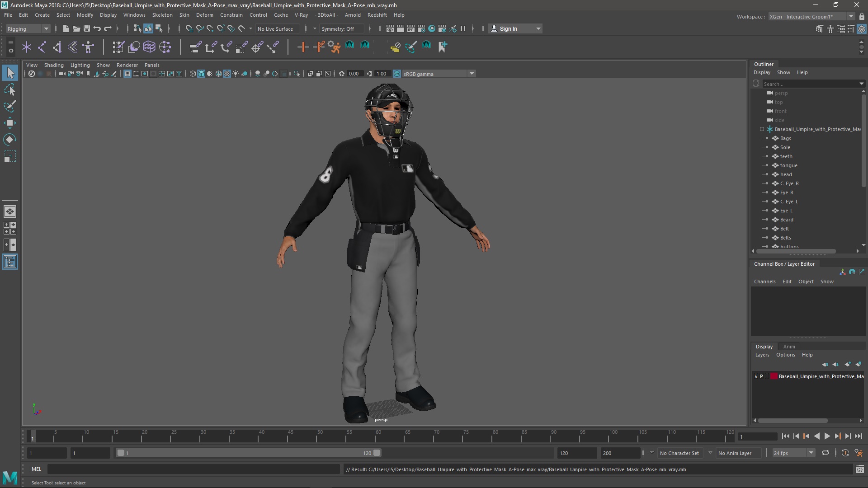This screenshot has height=488, width=868.
Task: Toggle the view transform sRGB gamma button
Action: (x=396, y=74)
